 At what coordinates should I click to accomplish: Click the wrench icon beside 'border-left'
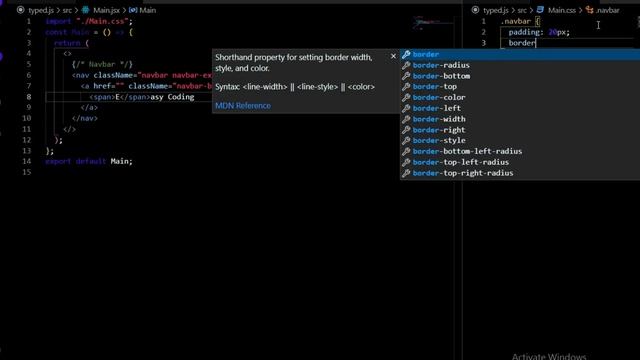tap(406, 108)
